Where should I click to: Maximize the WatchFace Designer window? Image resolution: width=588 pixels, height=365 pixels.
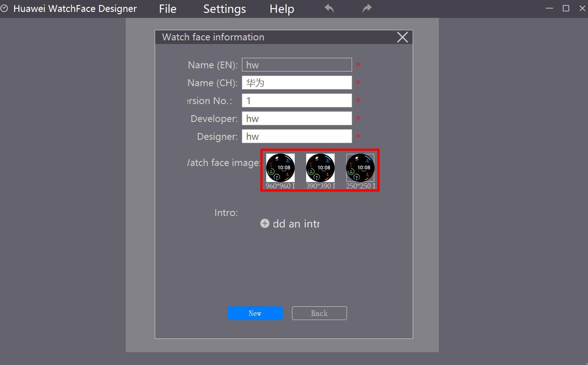[x=566, y=8]
